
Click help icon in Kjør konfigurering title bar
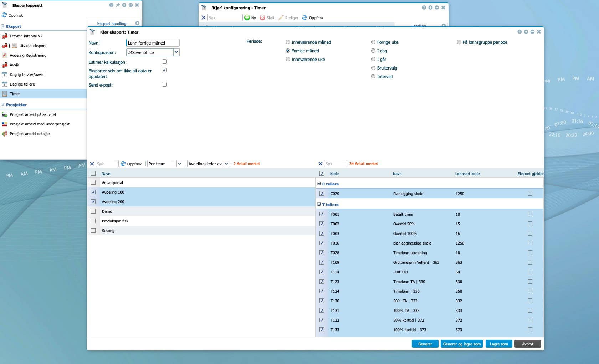(x=424, y=7)
